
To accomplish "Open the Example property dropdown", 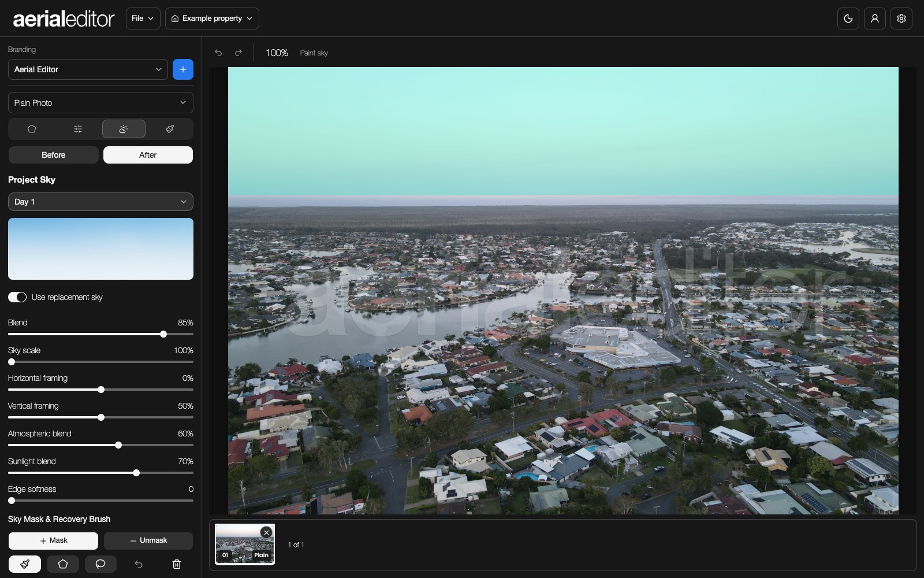I will 212,18.
